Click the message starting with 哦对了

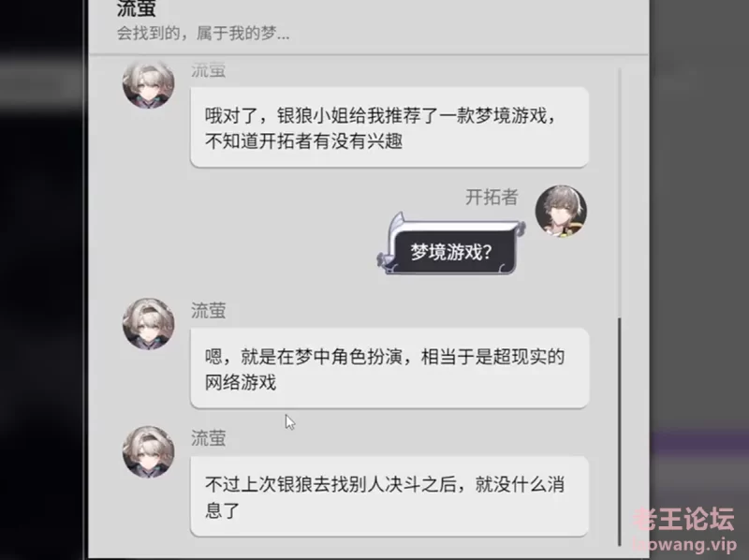[x=389, y=127]
